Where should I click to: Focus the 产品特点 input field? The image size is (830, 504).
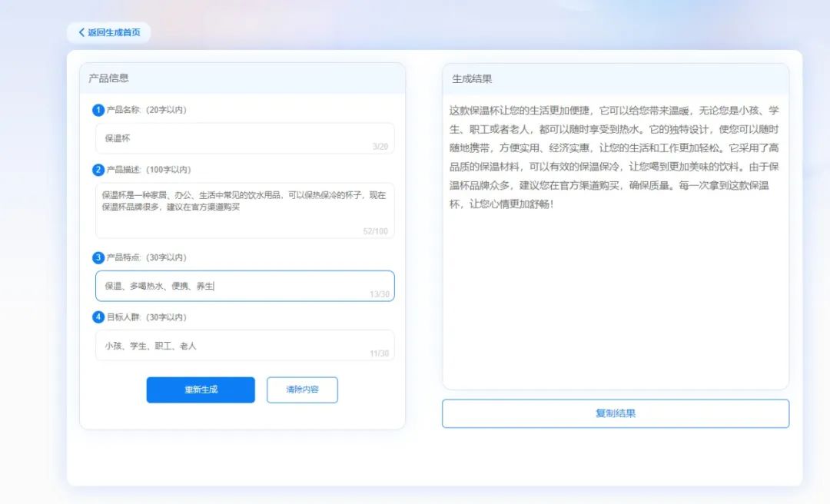245,286
